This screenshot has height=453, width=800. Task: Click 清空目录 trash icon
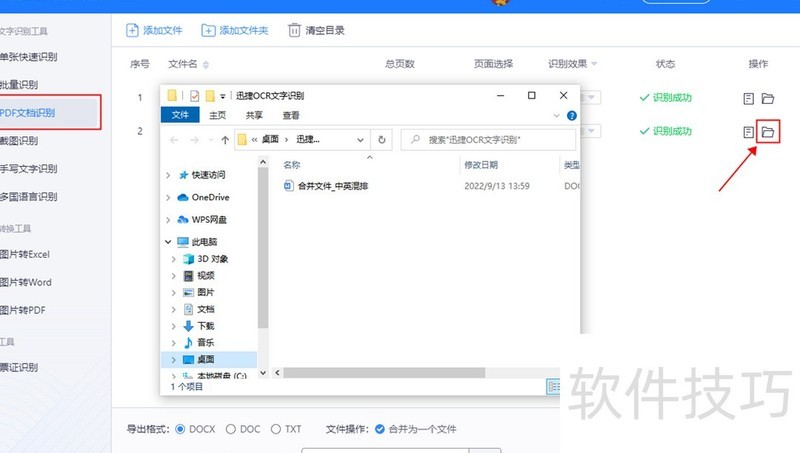tap(295, 30)
